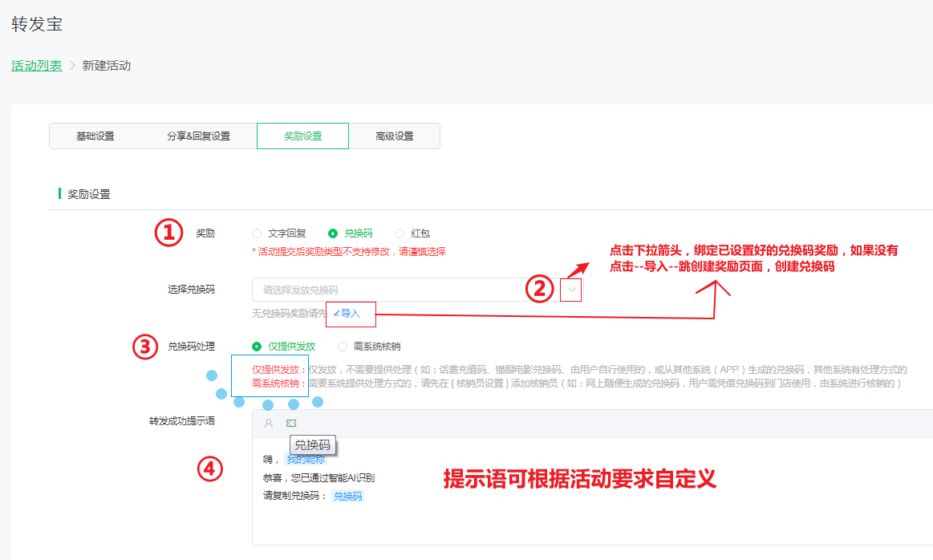Viewport: 933px width, 560px height.
Task: Select the 仅提供发放 radio option
Action: pyautogui.click(x=257, y=347)
